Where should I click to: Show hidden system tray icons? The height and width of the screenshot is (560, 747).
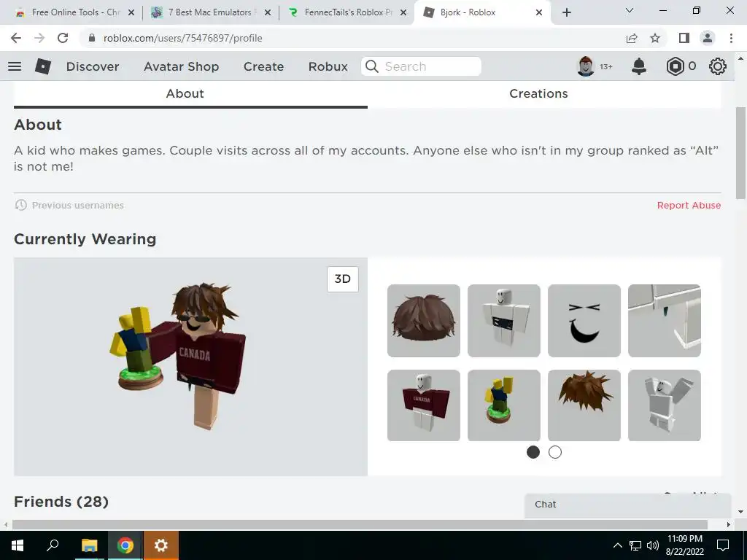click(x=617, y=545)
